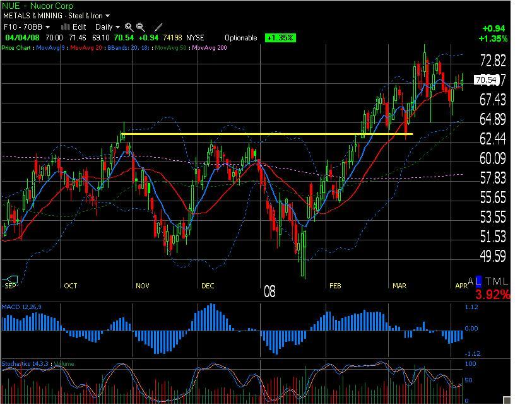This screenshot has height=417, width=532.
Task: Click the bar chart icon beside Edit
Action: [66, 26]
